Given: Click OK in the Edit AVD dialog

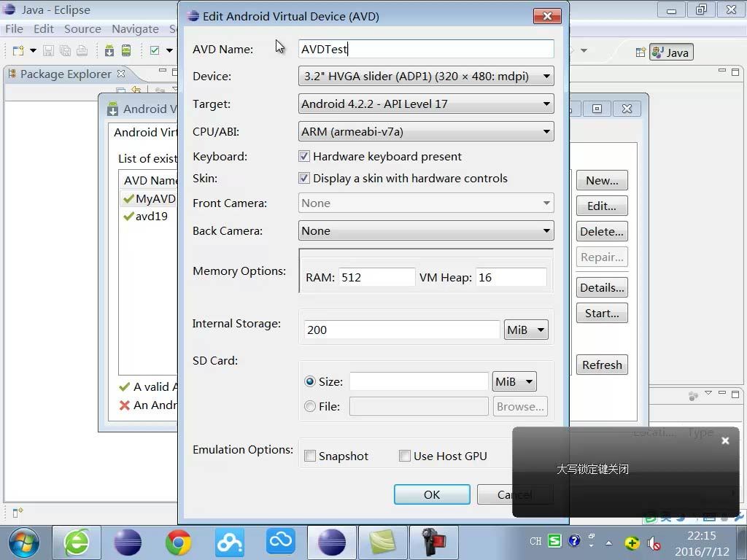Looking at the screenshot, I should pos(432,494).
